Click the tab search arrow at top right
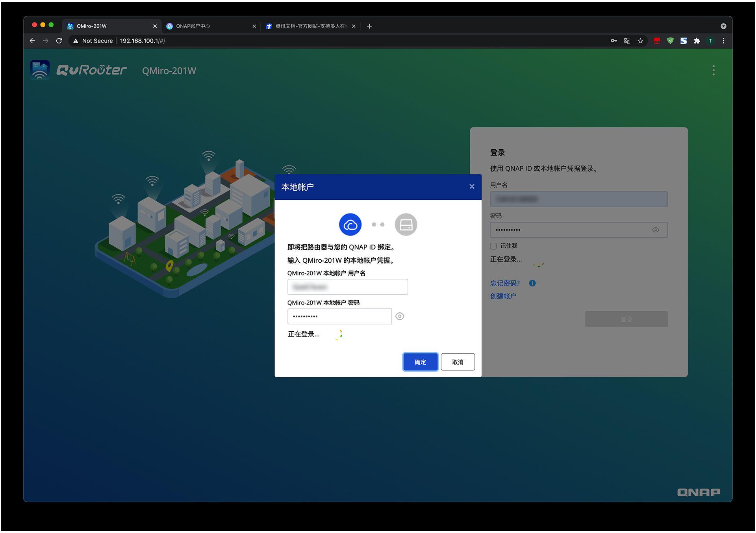Viewport: 756px width, 533px height. click(x=723, y=26)
